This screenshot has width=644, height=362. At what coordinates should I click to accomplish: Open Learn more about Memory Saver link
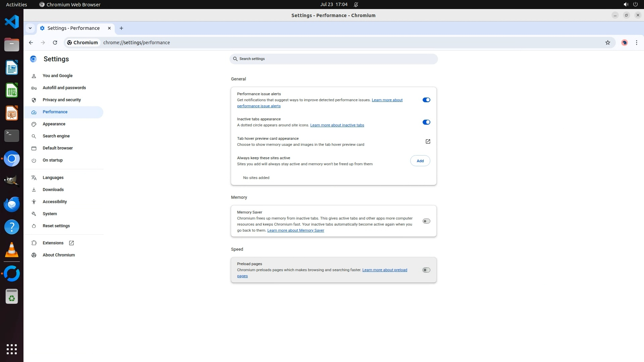click(296, 230)
